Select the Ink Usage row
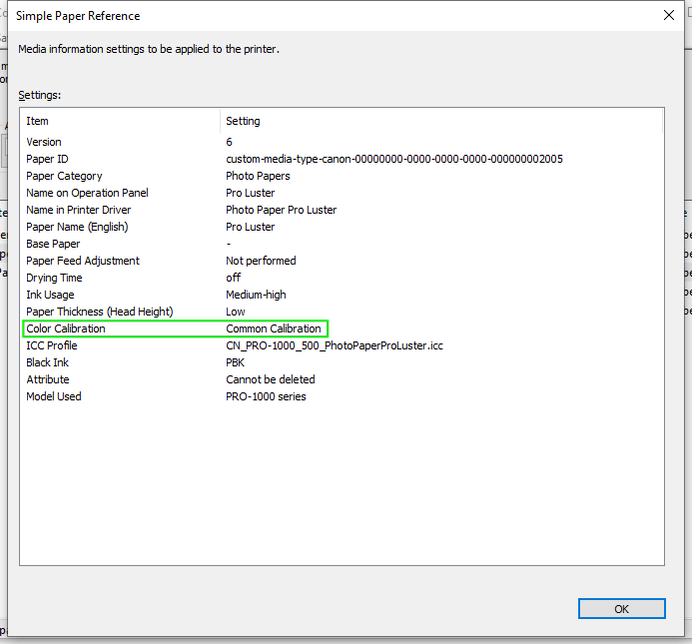Viewport: 692px width, 644px height. pyautogui.click(x=342, y=295)
